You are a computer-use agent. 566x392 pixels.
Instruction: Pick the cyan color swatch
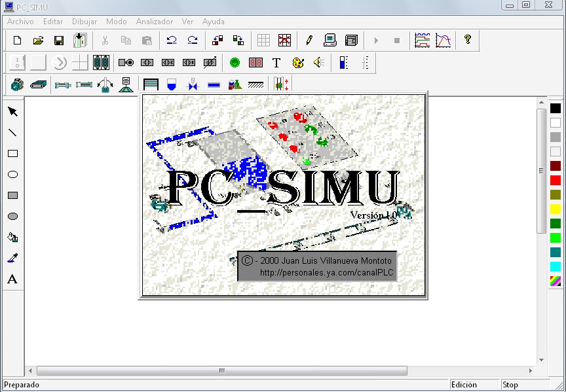click(555, 267)
